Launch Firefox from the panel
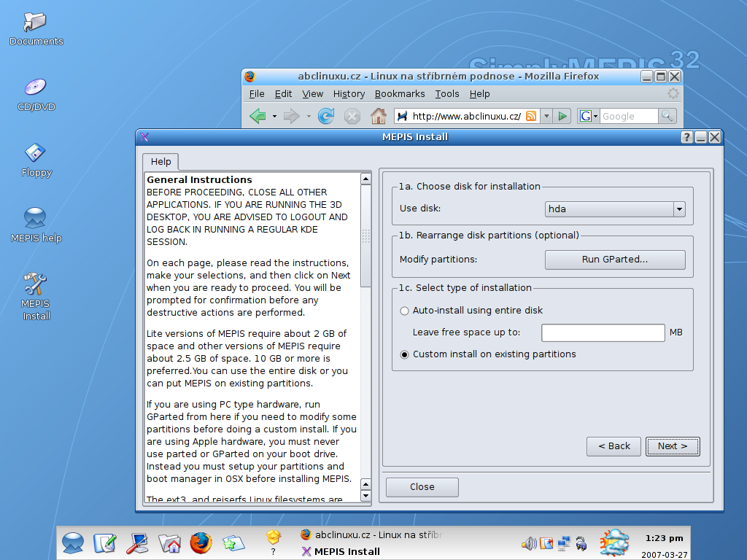 [201, 543]
